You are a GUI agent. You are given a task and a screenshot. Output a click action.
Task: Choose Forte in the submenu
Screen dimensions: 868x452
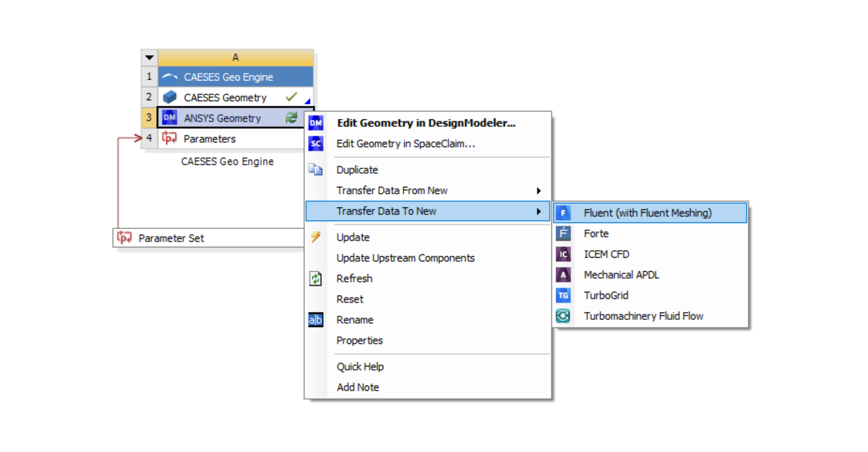(x=650, y=234)
